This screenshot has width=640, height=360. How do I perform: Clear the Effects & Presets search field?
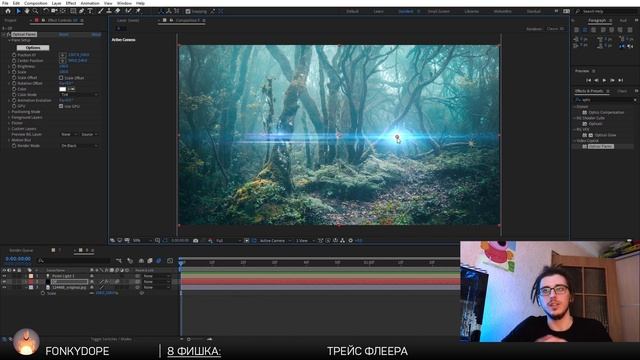click(635, 100)
